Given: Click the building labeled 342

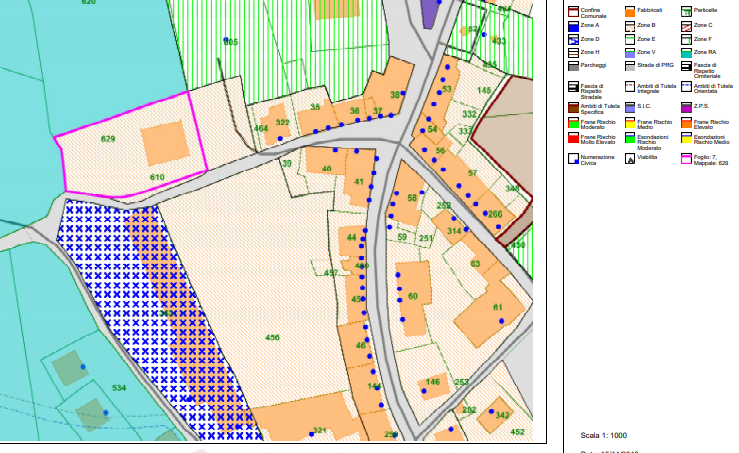Looking at the screenshot, I should click(500, 415).
